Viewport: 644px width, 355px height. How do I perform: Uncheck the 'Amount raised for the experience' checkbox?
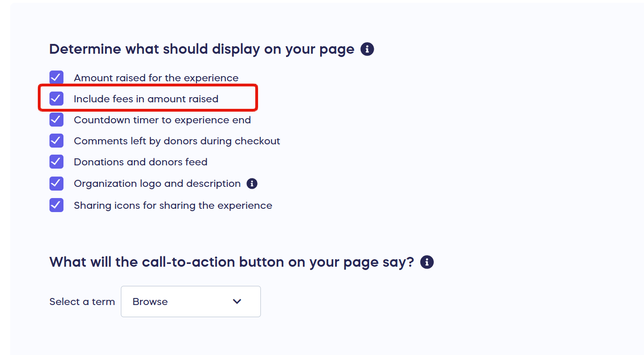pyautogui.click(x=56, y=78)
